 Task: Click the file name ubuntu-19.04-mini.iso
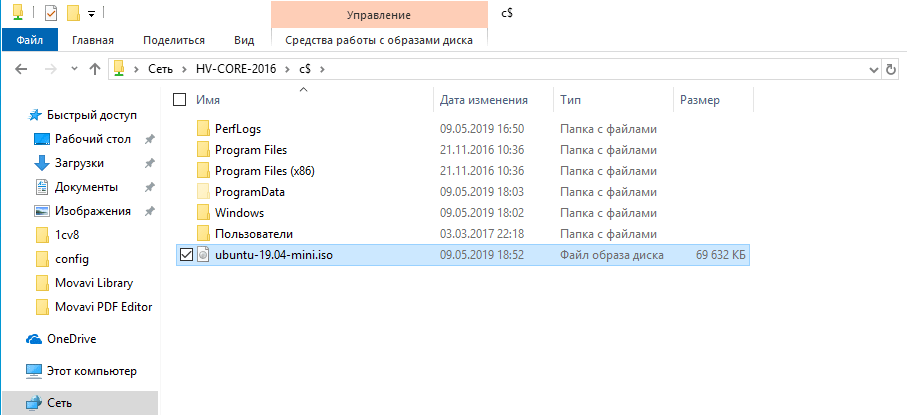click(274, 255)
